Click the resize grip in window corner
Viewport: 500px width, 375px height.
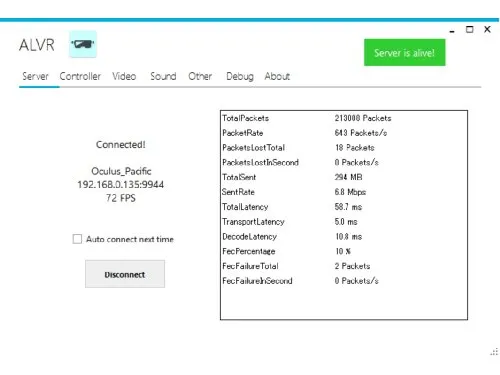click(x=494, y=352)
